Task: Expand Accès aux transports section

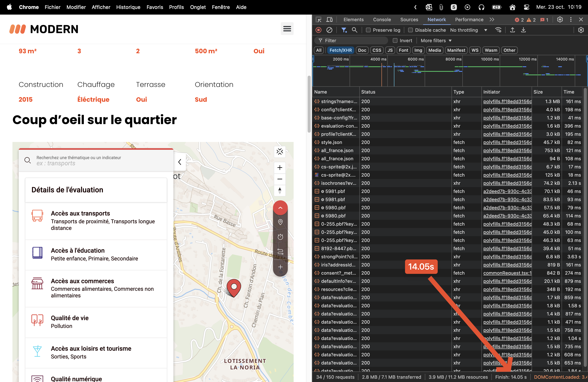Action: click(96, 221)
